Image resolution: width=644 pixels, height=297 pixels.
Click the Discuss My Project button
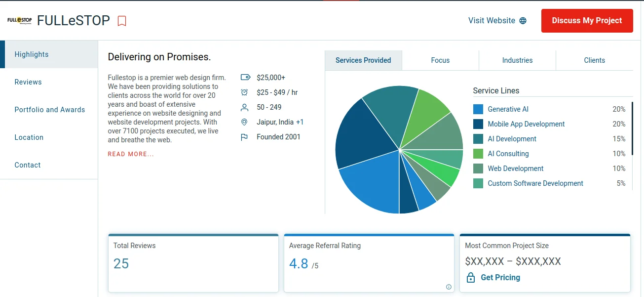[587, 21]
